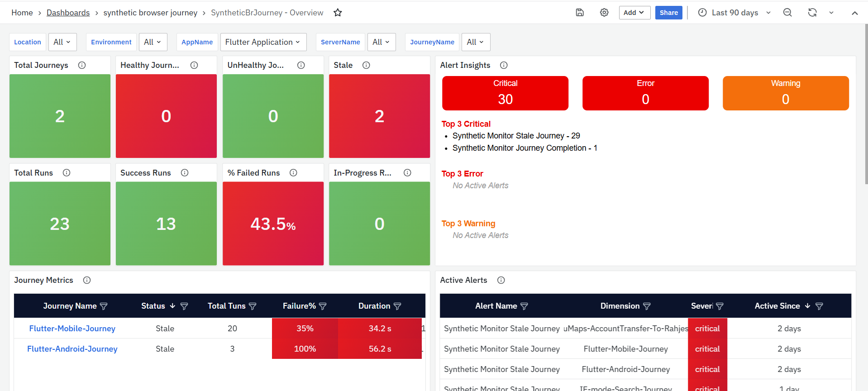Open the AppName Flutter Application dropdown

tap(263, 42)
